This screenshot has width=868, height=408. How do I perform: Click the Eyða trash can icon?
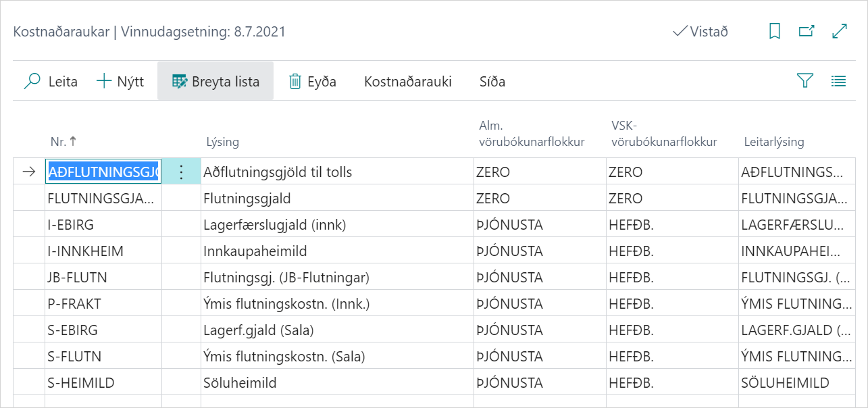(x=295, y=82)
